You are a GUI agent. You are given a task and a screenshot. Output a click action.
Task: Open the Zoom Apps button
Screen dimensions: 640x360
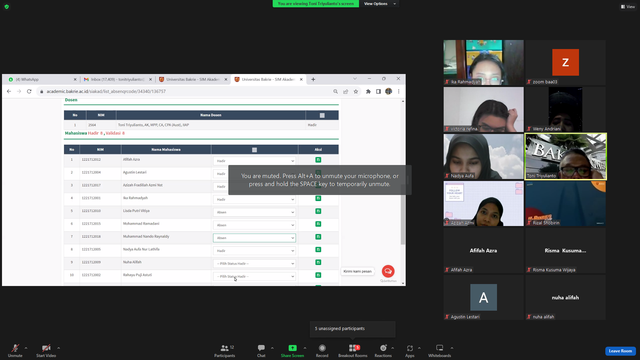[x=409, y=350]
